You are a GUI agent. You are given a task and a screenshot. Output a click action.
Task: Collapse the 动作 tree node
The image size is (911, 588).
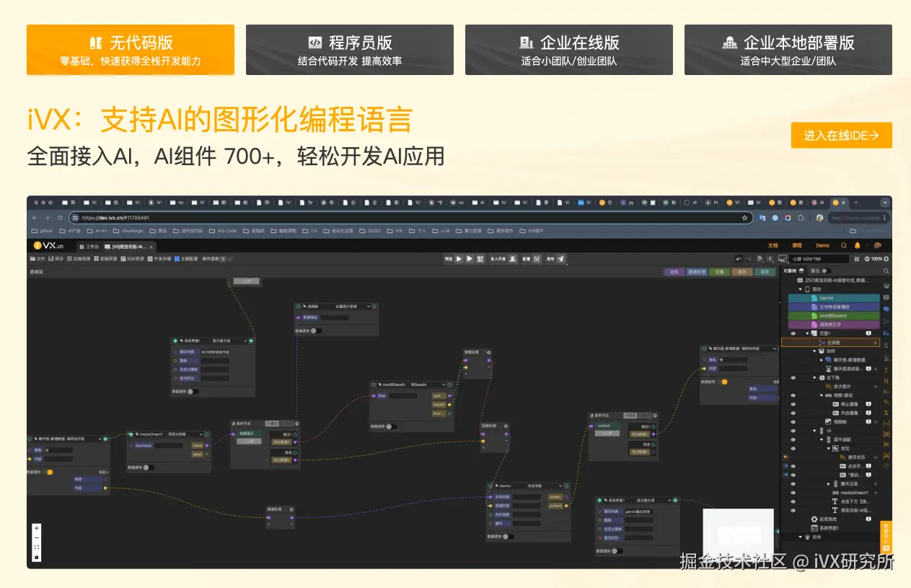(x=814, y=351)
